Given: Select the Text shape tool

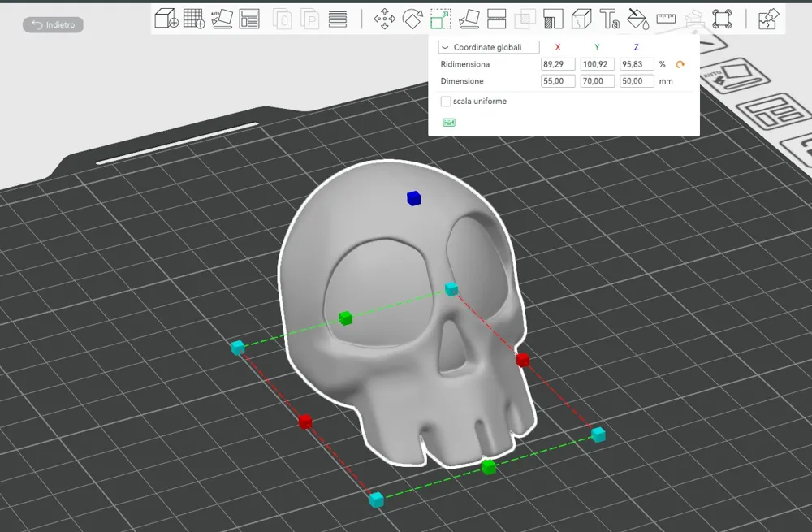Looking at the screenshot, I should 610,19.
